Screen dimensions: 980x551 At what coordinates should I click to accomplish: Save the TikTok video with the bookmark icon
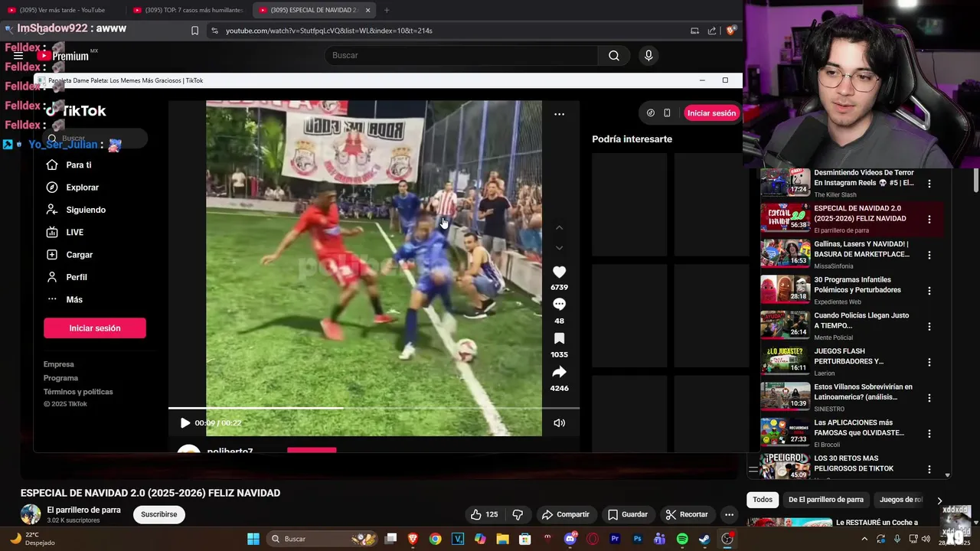pyautogui.click(x=559, y=338)
